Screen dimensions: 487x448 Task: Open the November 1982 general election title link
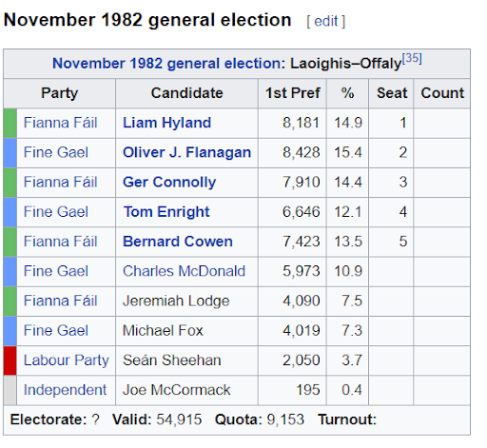point(166,64)
